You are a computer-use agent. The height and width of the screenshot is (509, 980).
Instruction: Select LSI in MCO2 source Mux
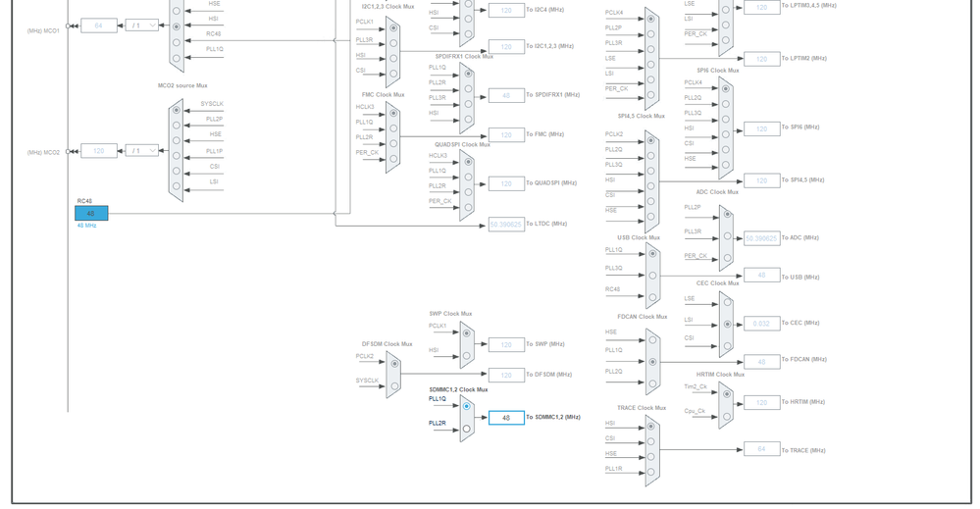pyautogui.click(x=177, y=185)
